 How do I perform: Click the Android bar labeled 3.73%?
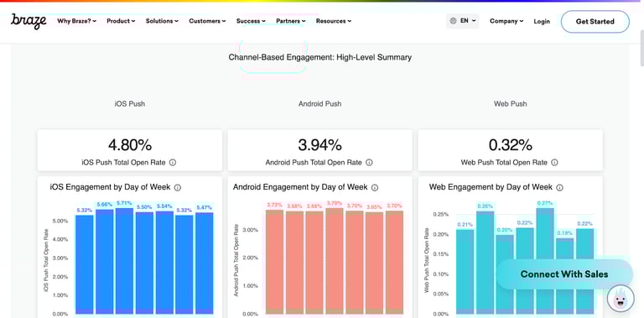(x=275, y=262)
